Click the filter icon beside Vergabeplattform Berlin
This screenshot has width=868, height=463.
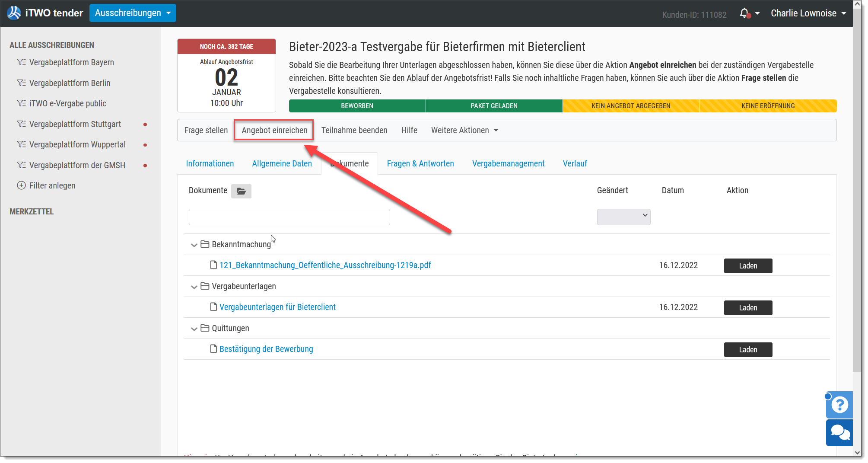click(21, 83)
